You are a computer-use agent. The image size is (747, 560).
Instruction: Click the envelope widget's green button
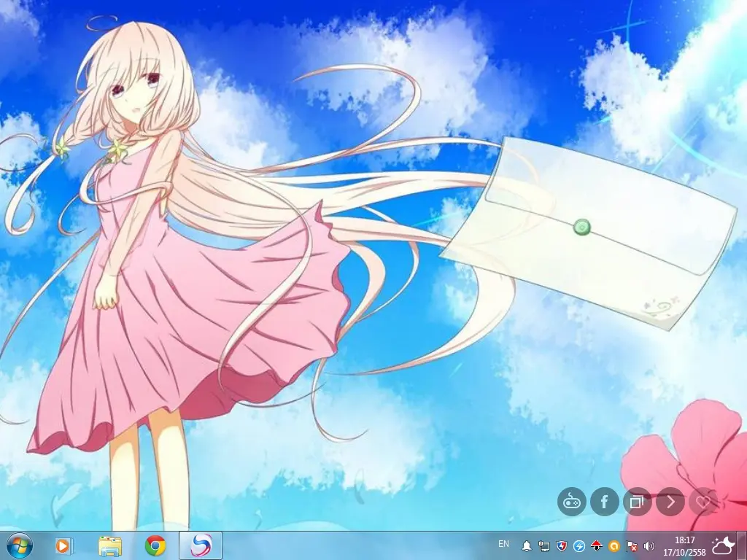coord(581,227)
